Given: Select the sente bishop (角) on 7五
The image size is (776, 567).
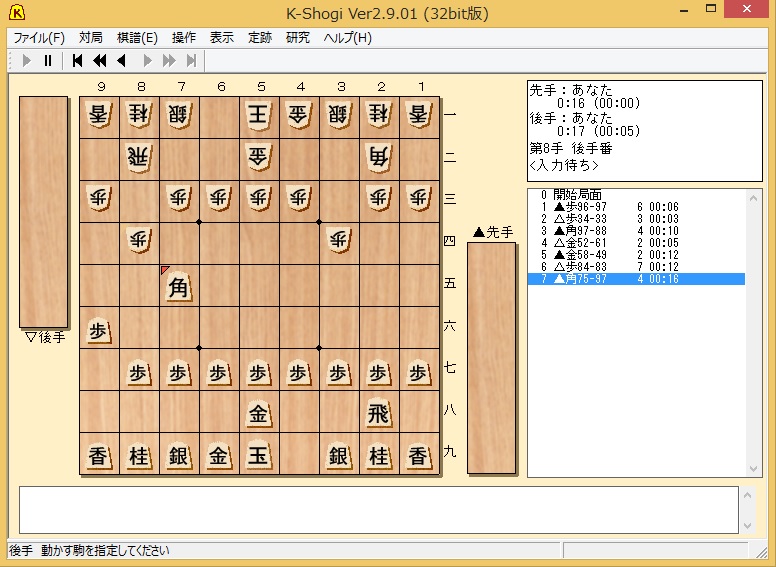Looking at the screenshot, I should coord(179,285).
